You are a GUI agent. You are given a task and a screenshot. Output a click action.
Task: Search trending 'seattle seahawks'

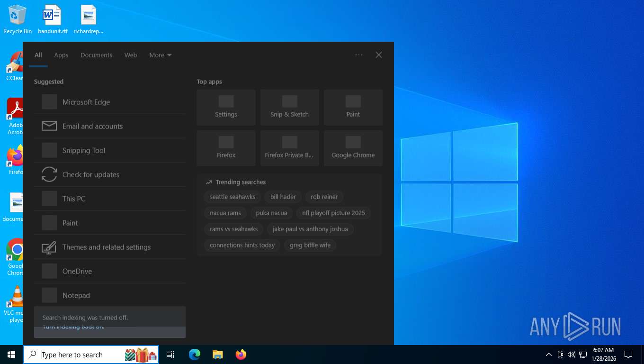(233, 197)
